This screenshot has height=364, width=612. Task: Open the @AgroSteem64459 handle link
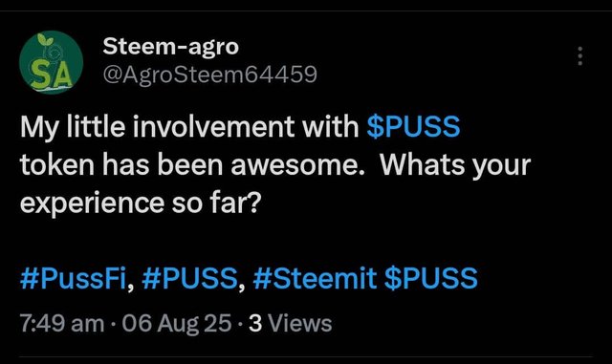209,75
